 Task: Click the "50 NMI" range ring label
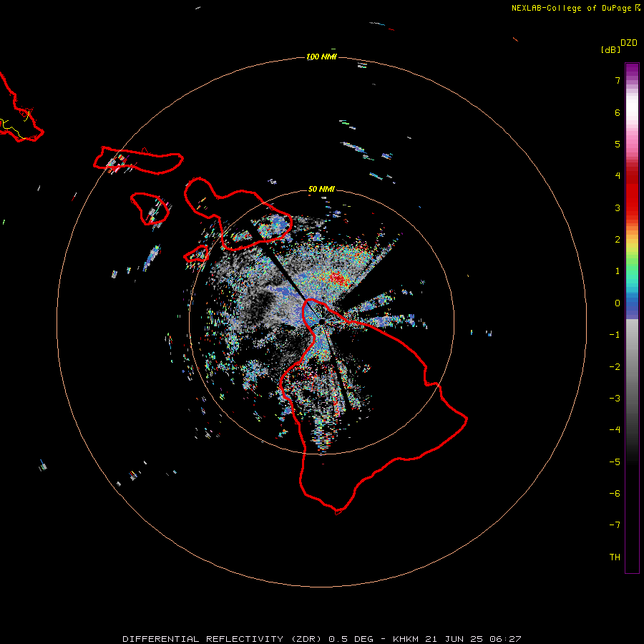click(321, 189)
